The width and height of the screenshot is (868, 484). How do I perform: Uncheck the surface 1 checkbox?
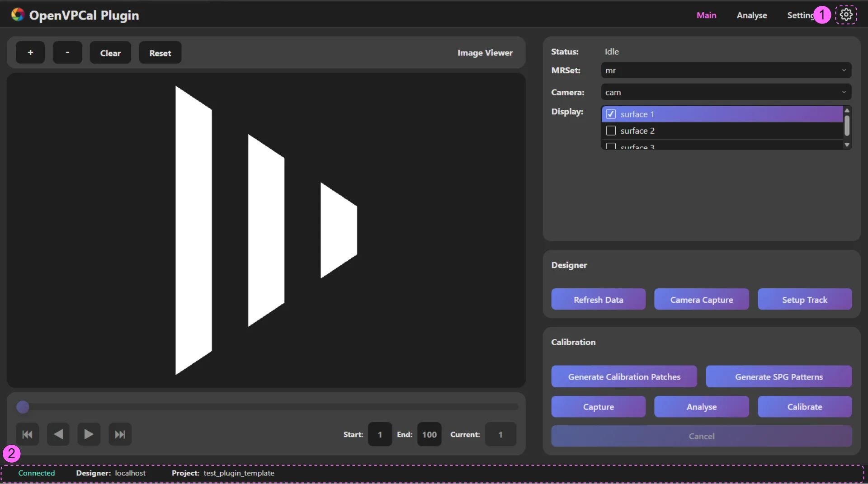pos(611,114)
